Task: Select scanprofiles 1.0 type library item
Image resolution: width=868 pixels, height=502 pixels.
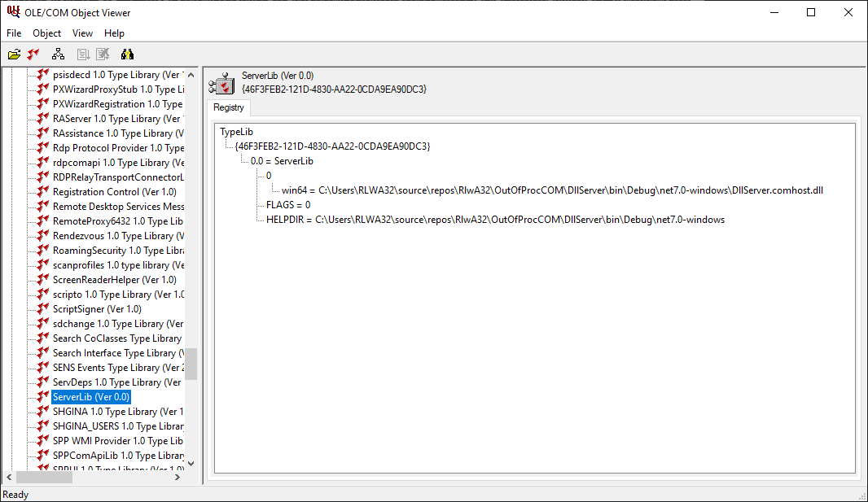Action: click(118, 264)
